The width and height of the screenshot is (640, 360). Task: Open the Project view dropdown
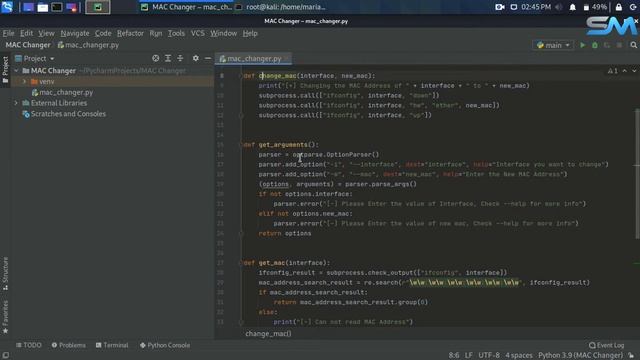pyautogui.click(x=34, y=59)
